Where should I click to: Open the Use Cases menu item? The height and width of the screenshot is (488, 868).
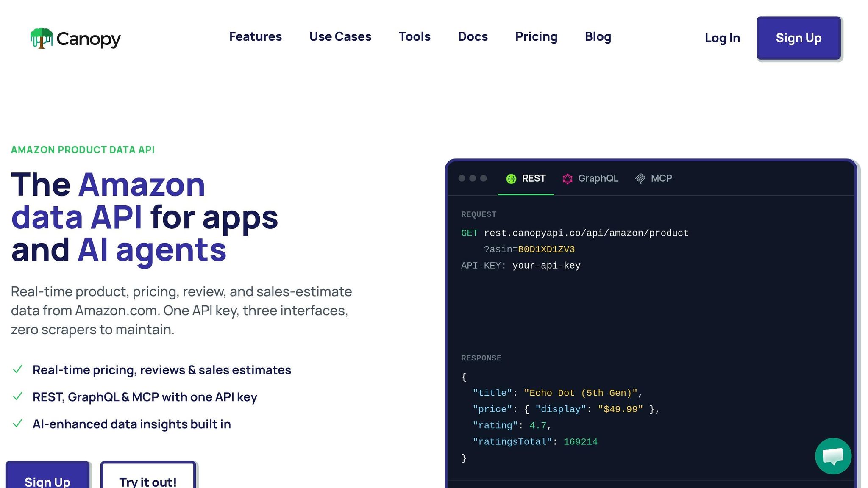(x=340, y=37)
